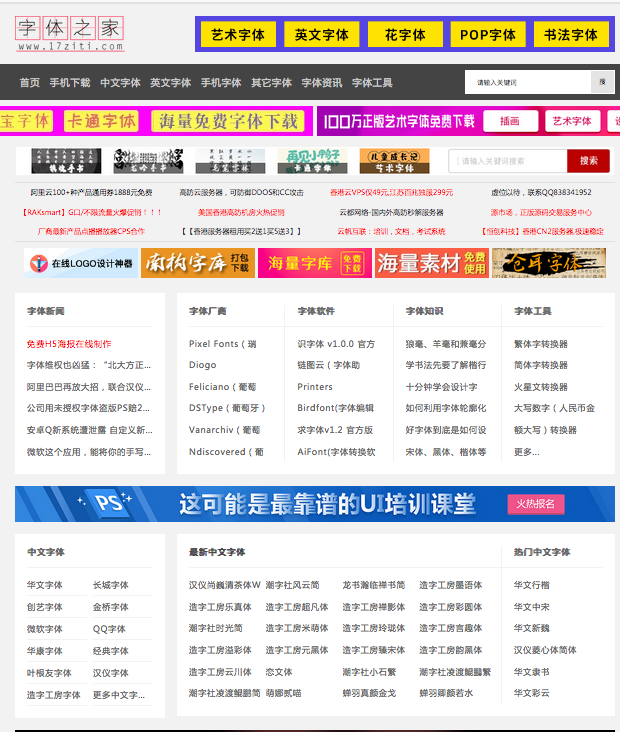Open the 云都网络-国内外高防秒解服务器 link
Image resolution: width=620 pixels, height=732 pixels.
tap(391, 212)
